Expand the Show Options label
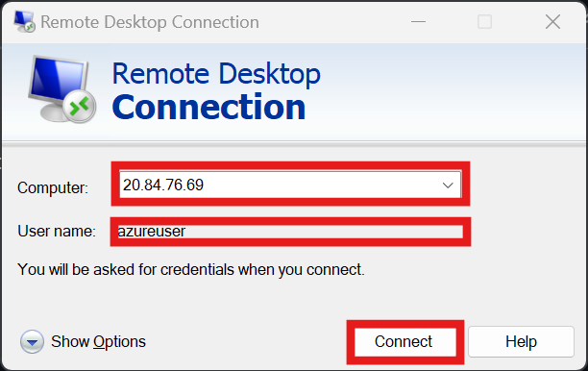The width and height of the screenshot is (588, 371). [x=98, y=342]
